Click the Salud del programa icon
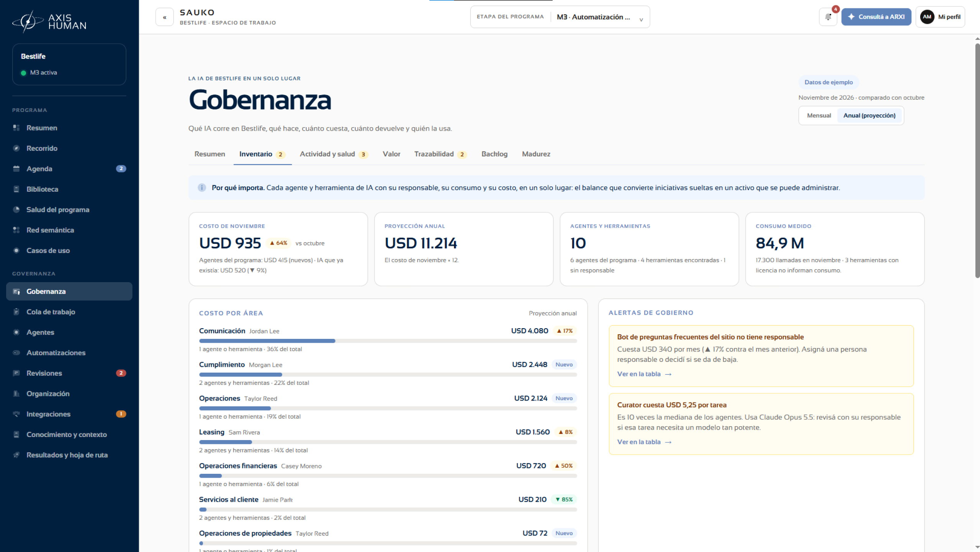Image resolution: width=980 pixels, height=552 pixels. pyautogui.click(x=16, y=210)
